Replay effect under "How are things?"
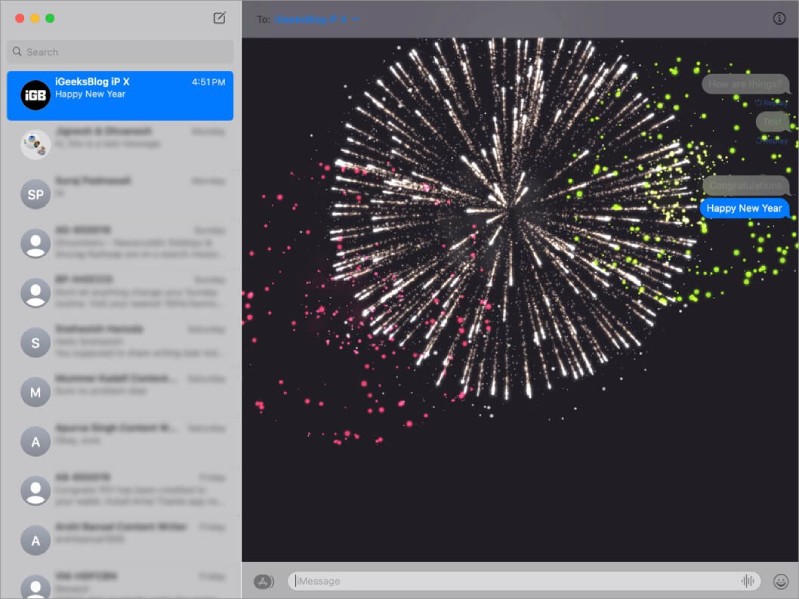The width and height of the screenshot is (799, 599). click(x=771, y=102)
